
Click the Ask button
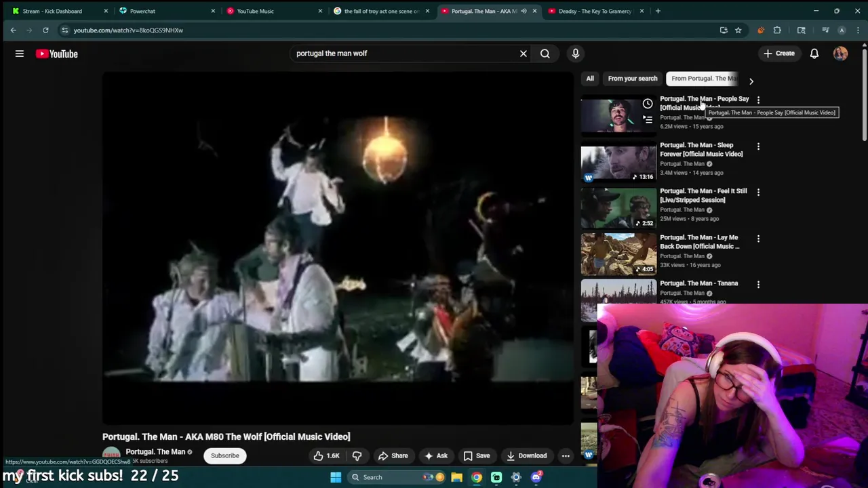pyautogui.click(x=435, y=455)
